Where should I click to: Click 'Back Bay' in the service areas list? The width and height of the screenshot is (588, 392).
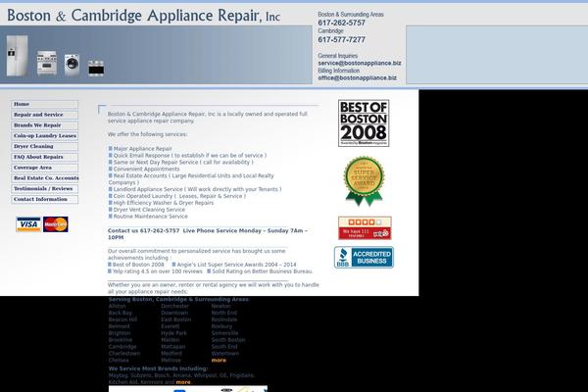[120, 313]
